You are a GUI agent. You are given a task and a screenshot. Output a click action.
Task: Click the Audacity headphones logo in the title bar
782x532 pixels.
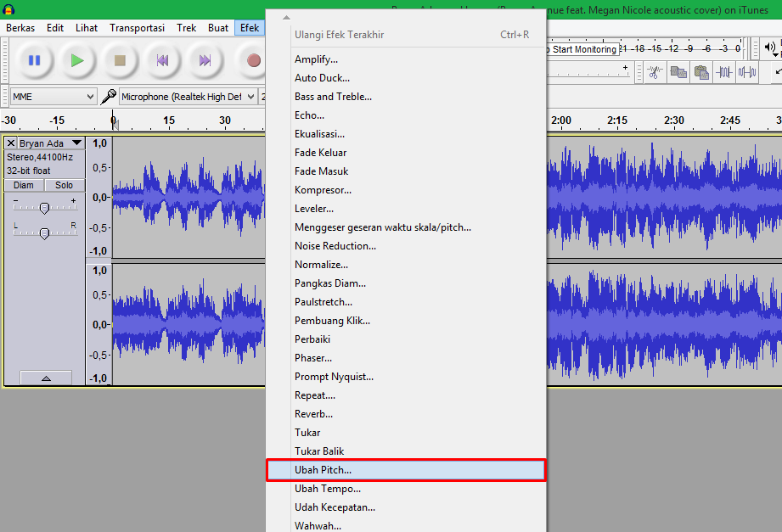click(8, 9)
